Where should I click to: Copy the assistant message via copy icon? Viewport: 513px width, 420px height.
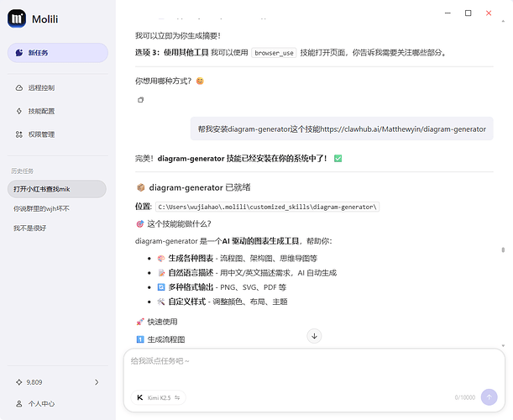(141, 100)
